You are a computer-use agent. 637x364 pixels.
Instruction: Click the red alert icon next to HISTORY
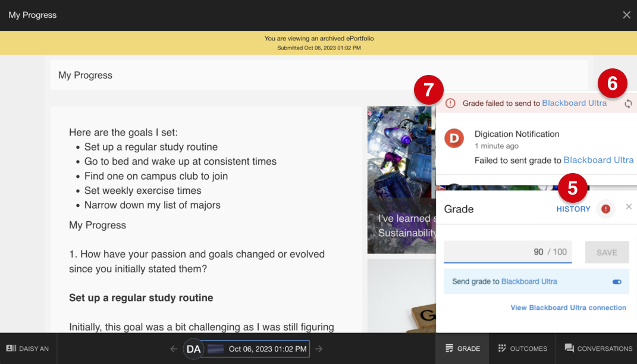[x=605, y=209]
